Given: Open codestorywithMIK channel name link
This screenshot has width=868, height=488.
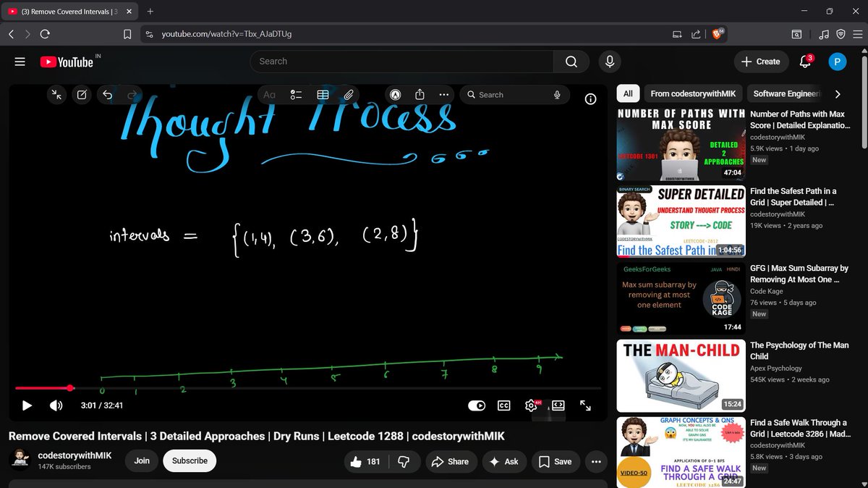Looking at the screenshot, I should pos(76,455).
